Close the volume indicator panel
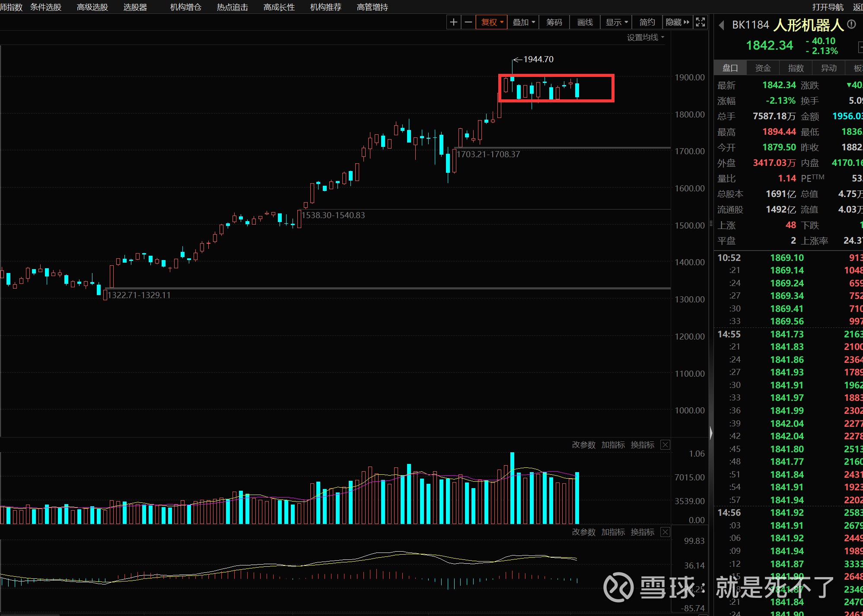 point(666,445)
